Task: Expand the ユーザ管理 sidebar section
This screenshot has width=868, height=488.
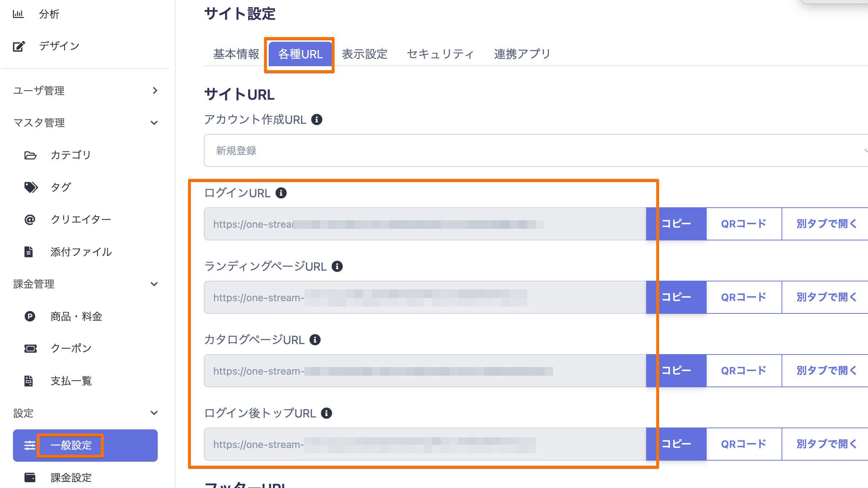Action: [x=155, y=91]
